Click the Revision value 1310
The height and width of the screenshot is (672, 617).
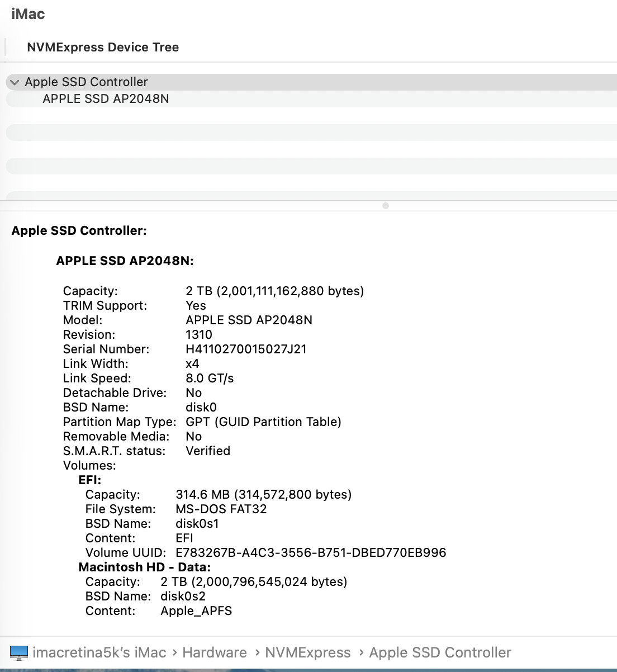tap(199, 335)
